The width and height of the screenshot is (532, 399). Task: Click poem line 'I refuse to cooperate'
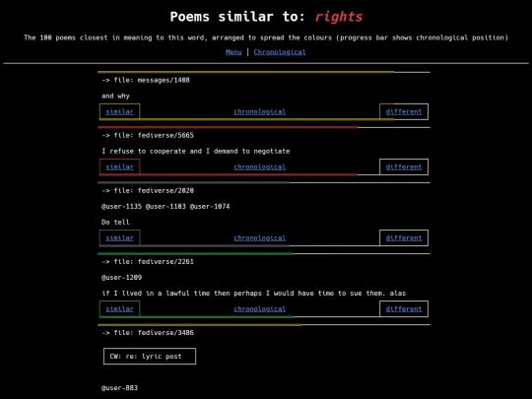196,152
